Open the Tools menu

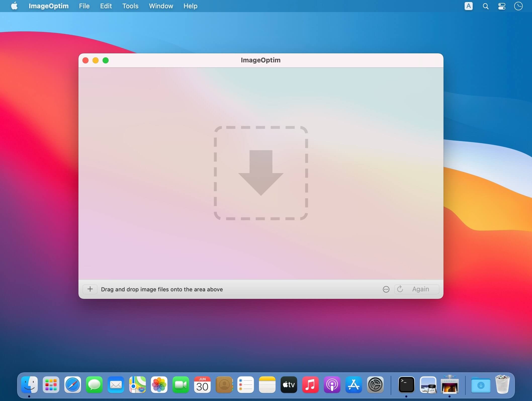pos(130,6)
